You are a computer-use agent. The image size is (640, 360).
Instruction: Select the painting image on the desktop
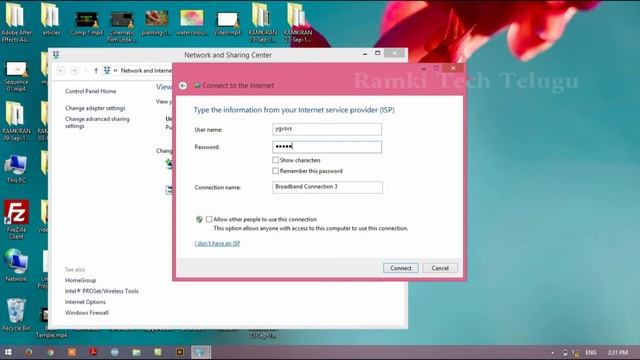coord(156,23)
